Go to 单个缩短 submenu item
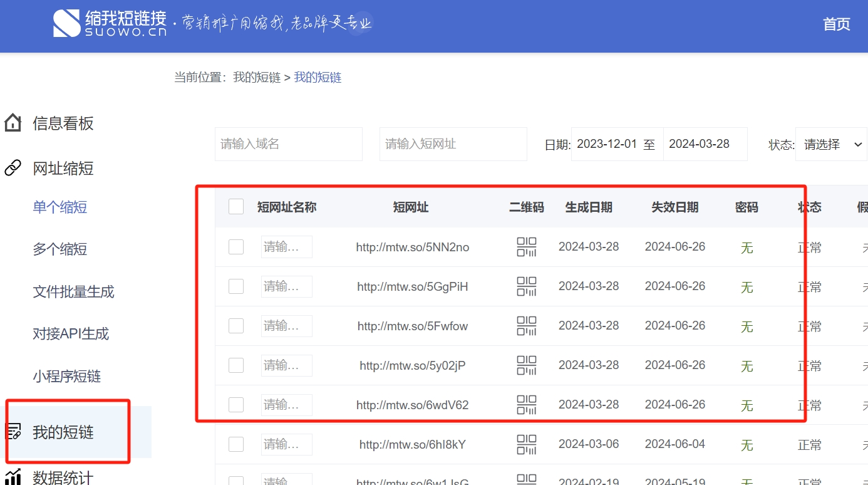 (x=60, y=207)
